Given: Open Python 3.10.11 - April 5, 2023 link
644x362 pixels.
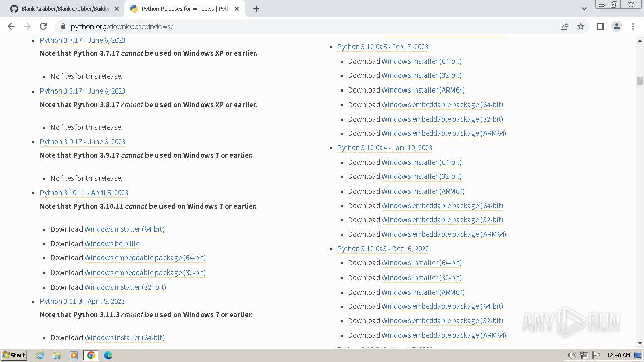Looking at the screenshot, I should coord(84,193).
